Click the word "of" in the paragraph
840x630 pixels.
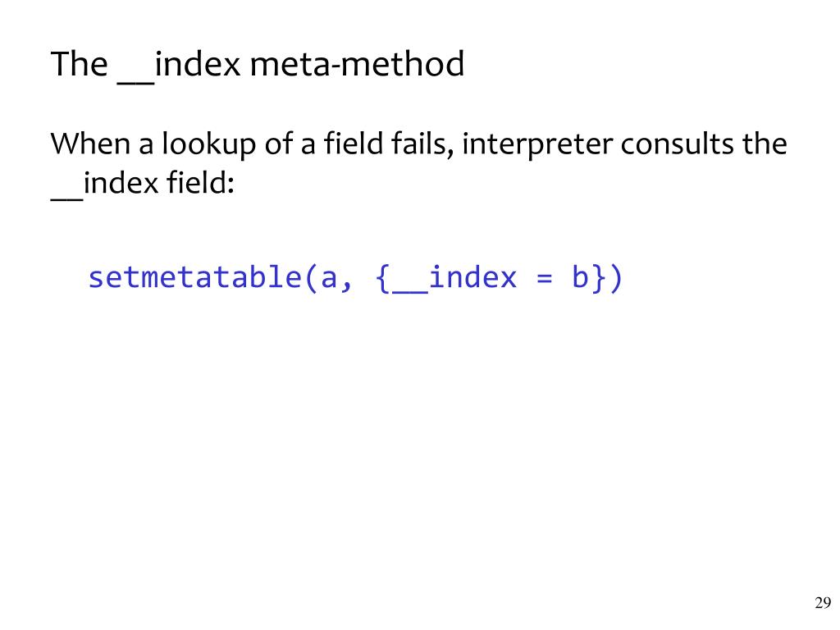point(279,144)
